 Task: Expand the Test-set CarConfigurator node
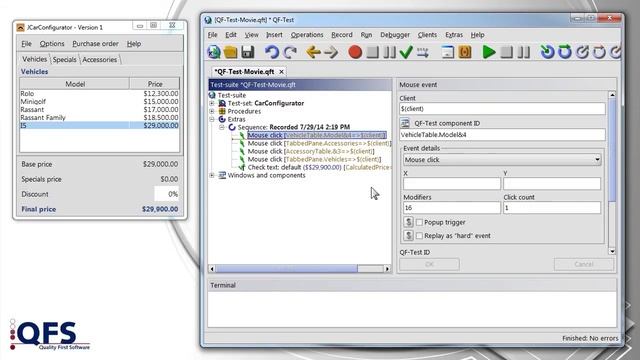pyautogui.click(x=212, y=103)
